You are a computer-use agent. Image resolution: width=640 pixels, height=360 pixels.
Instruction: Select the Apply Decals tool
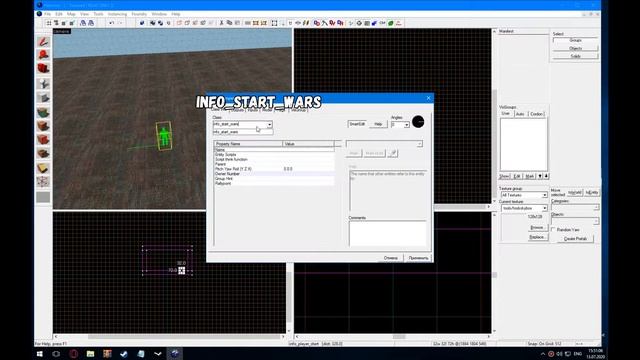pyautogui.click(x=43, y=140)
